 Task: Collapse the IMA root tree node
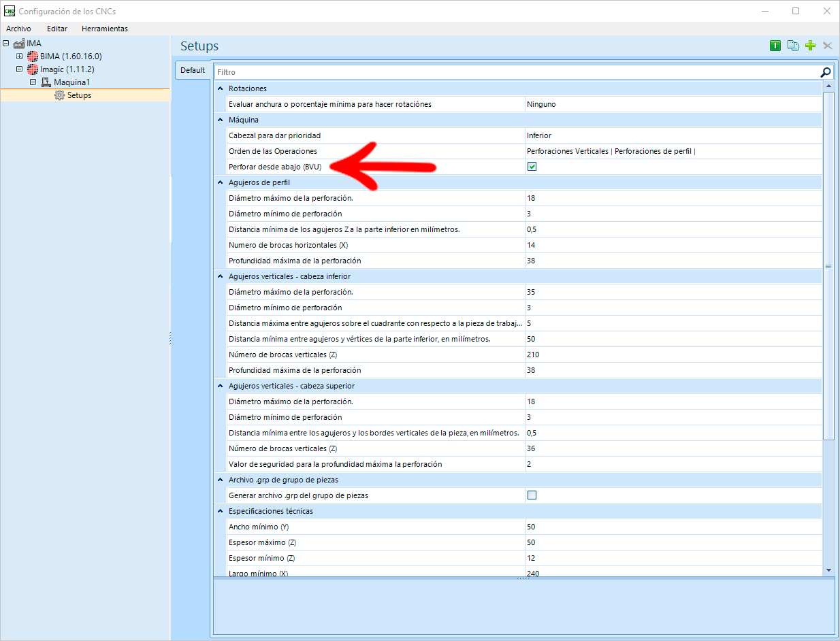pos(6,43)
